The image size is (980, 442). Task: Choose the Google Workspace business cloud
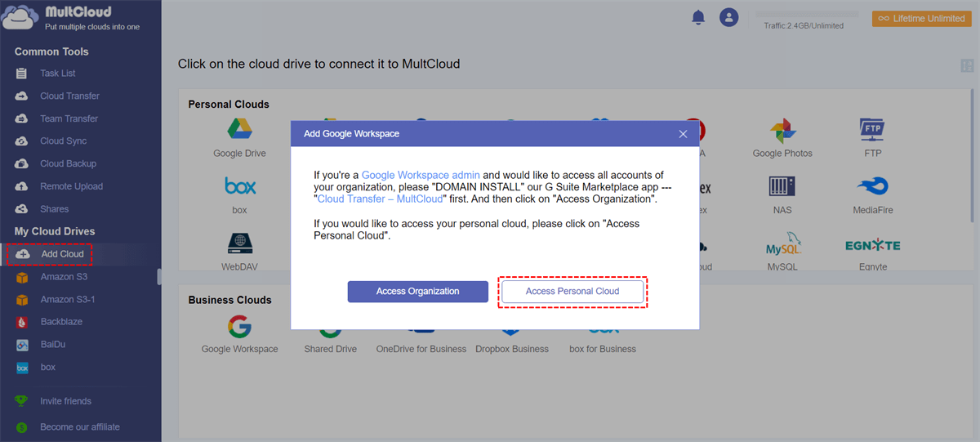coord(239,335)
